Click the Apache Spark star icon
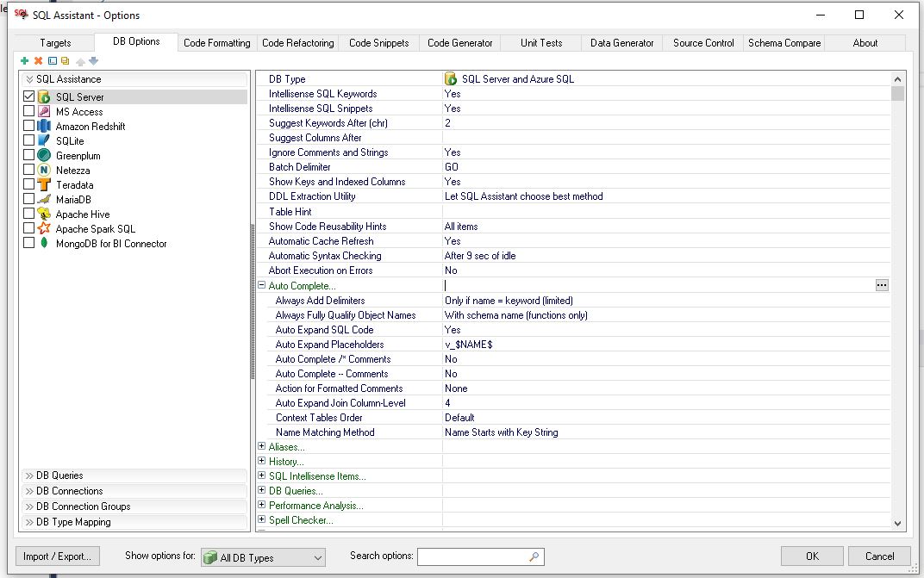 click(44, 228)
